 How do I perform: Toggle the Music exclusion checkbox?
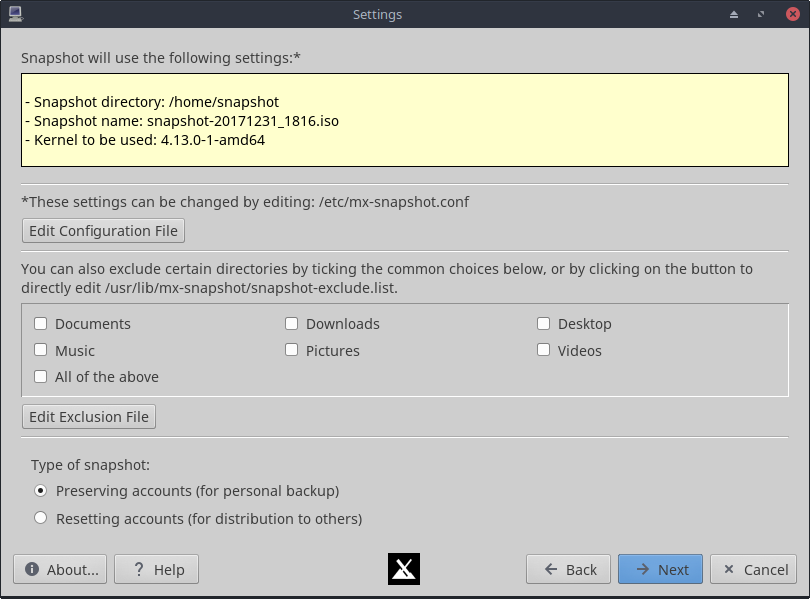coord(41,351)
